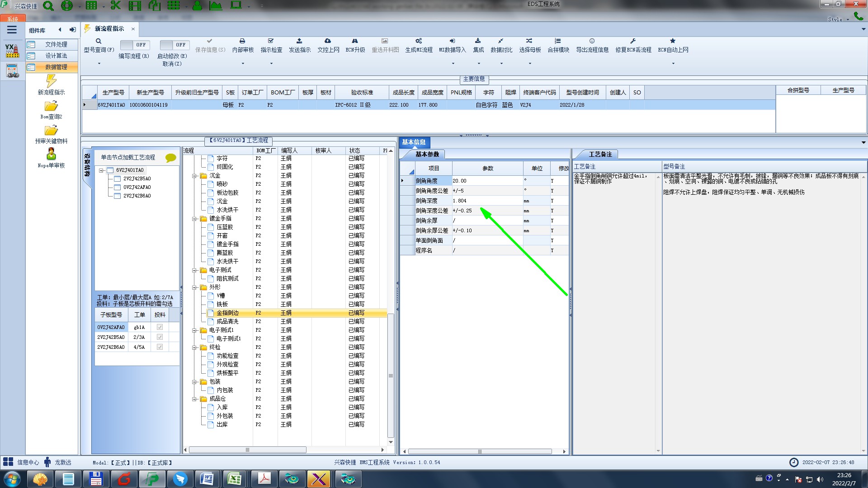Collapse the 包装 folder node

pyautogui.click(x=194, y=382)
